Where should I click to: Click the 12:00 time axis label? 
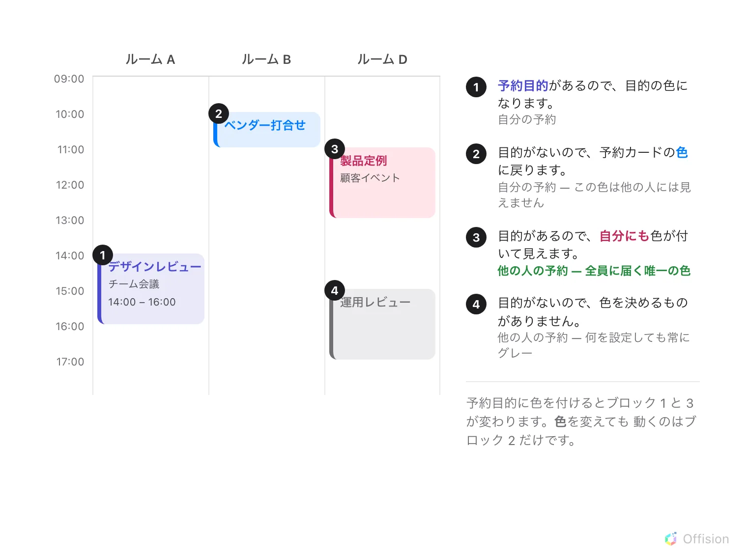tap(70, 185)
